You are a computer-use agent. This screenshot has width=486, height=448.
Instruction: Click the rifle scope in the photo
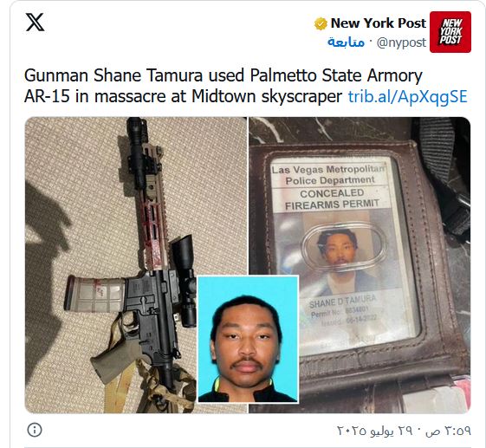click(x=185, y=281)
